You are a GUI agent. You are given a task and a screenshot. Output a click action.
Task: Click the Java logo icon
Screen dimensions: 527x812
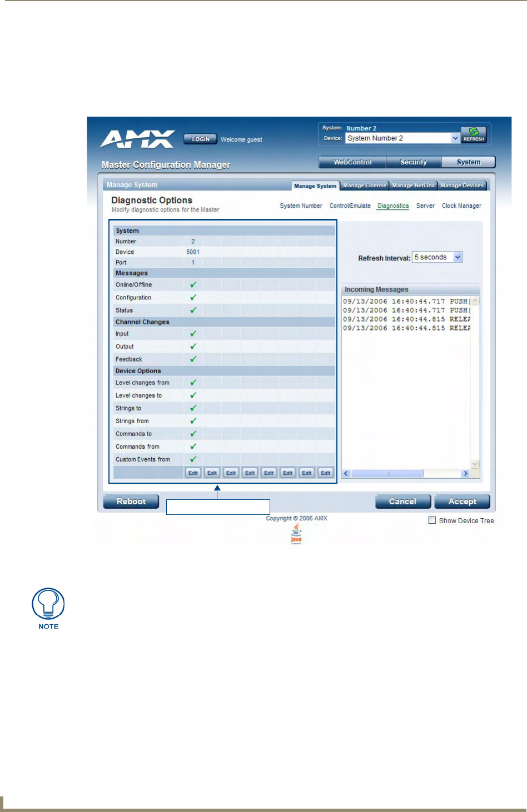pos(296,534)
